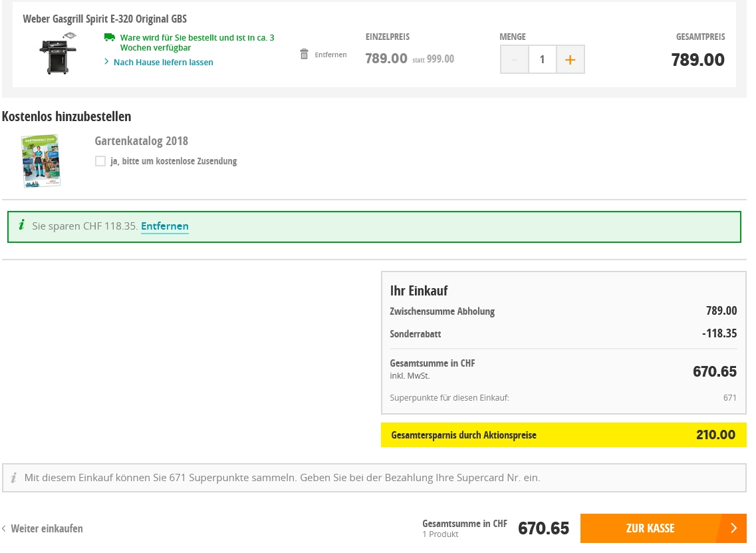The height and width of the screenshot is (553, 756).
Task: Click the arrow on Zur Kasse button
Action: pos(733,528)
